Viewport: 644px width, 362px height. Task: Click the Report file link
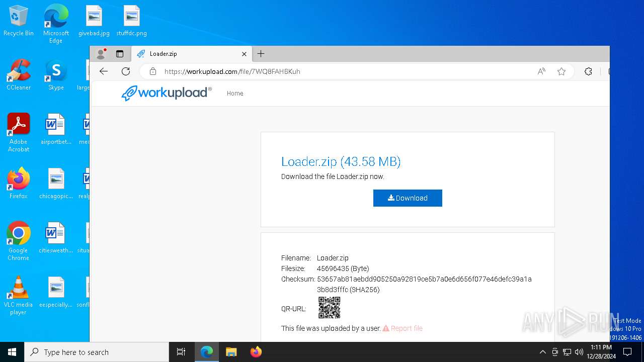[403, 328]
